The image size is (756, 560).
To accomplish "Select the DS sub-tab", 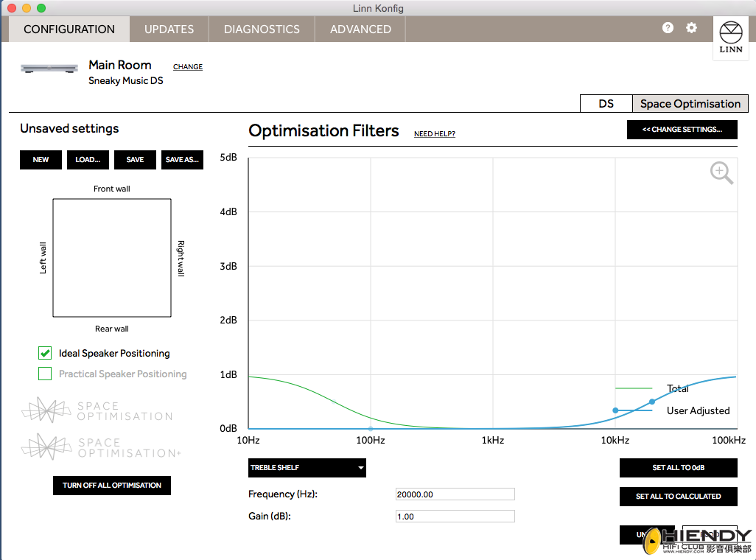I will (606, 104).
